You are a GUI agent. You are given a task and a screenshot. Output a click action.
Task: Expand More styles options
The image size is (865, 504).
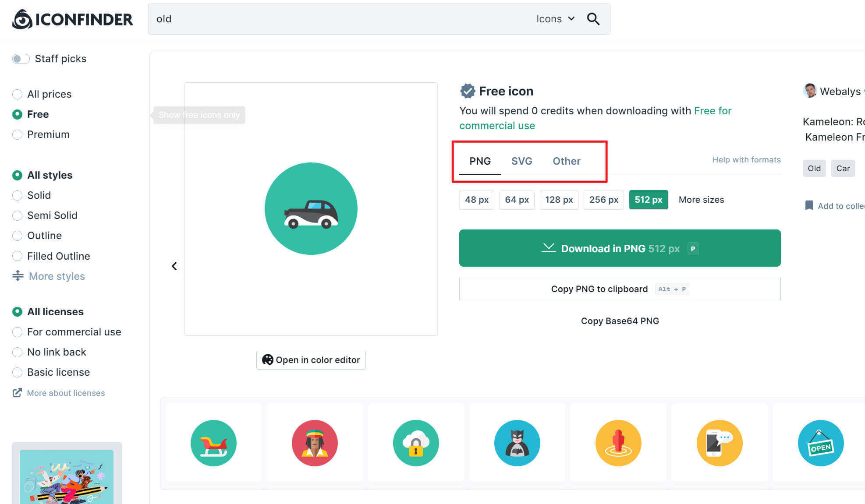57,276
